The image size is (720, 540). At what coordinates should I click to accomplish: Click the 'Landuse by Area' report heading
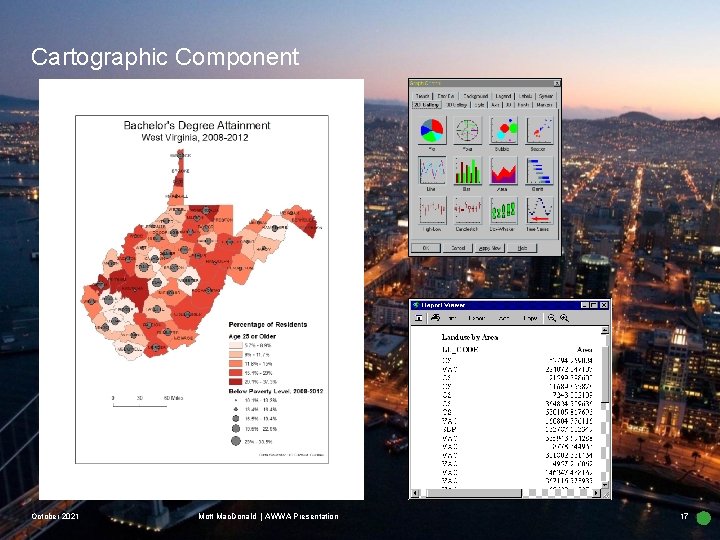pyautogui.click(x=470, y=337)
